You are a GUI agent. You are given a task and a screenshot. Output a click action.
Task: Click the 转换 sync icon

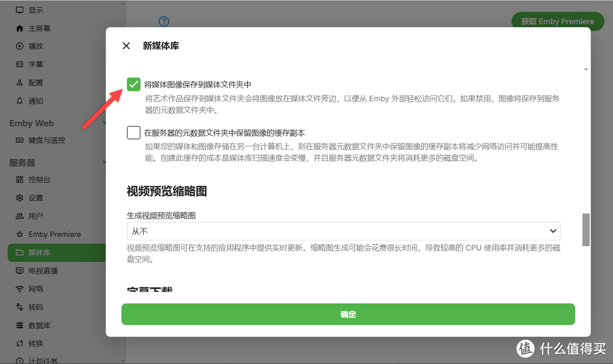tap(19, 344)
